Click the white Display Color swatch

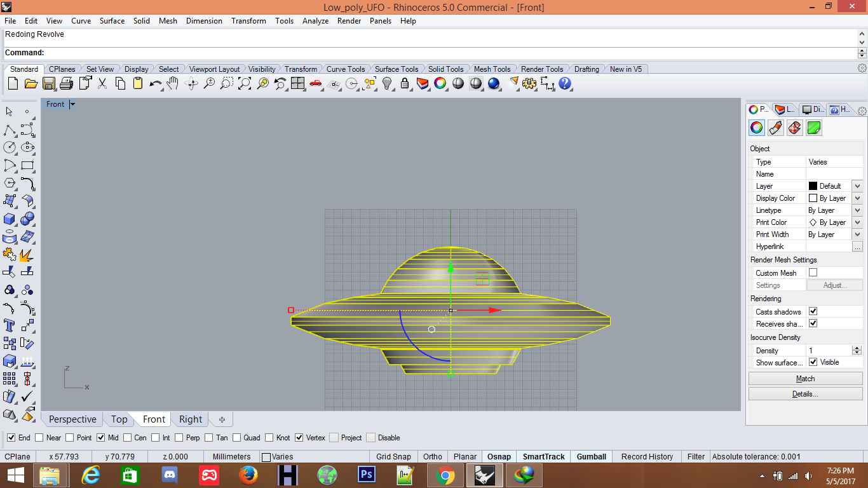813,198
